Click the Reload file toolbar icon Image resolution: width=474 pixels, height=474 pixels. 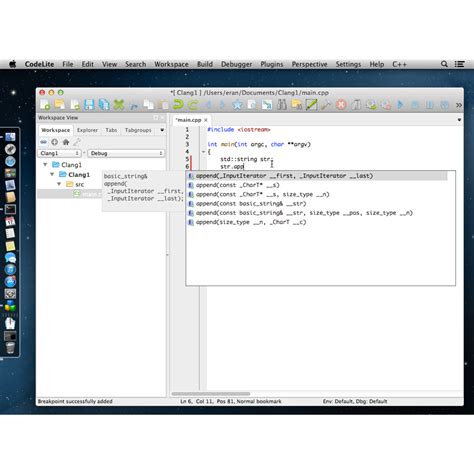coord(75,105)
